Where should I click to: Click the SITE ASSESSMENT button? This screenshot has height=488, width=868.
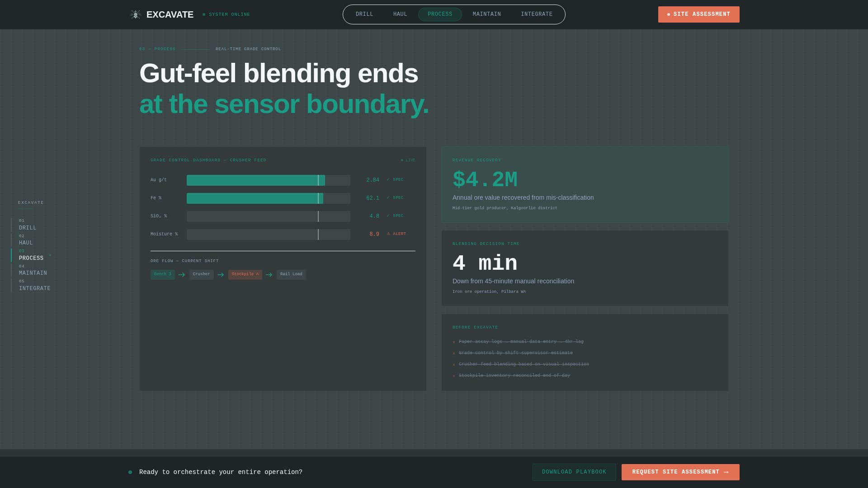(x=699, y=14)
